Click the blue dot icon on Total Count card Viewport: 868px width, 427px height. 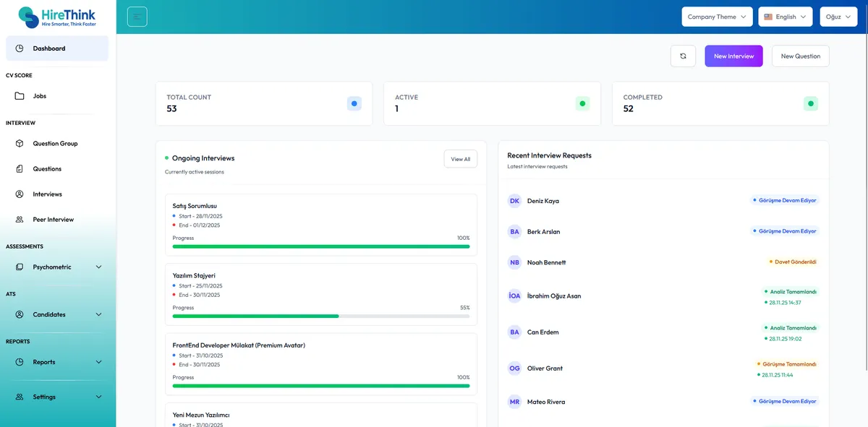[354, 103]
